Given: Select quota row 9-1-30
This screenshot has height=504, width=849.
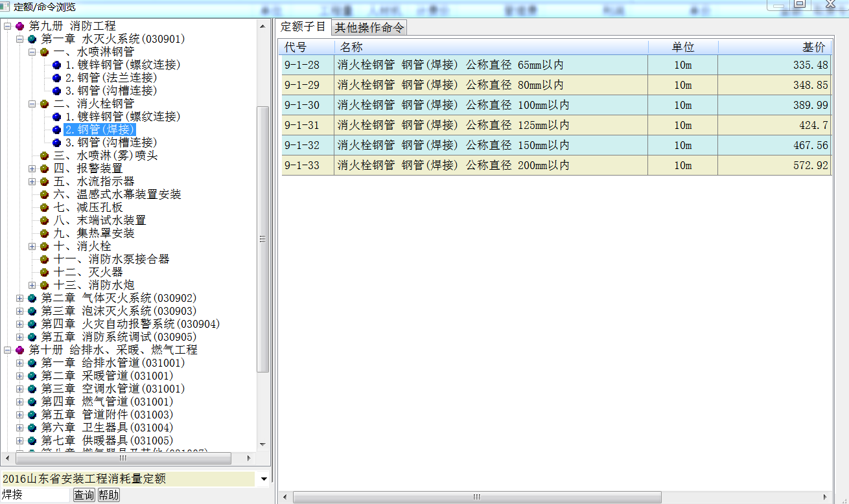Looking at the screenshot, I should point(556,105).
